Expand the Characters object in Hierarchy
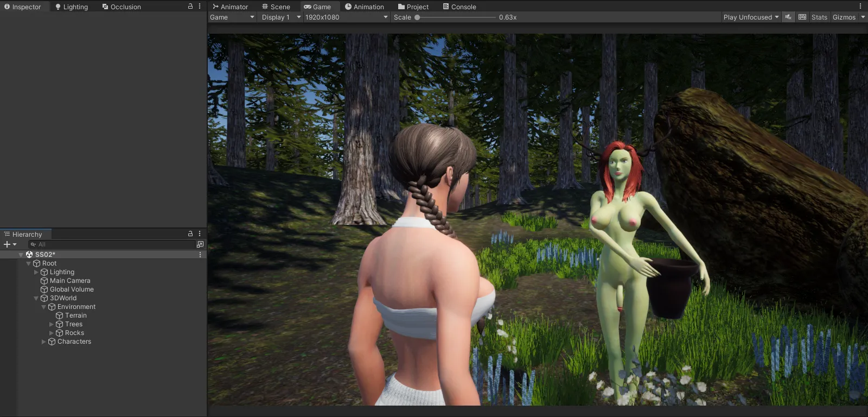 [44, 342]
